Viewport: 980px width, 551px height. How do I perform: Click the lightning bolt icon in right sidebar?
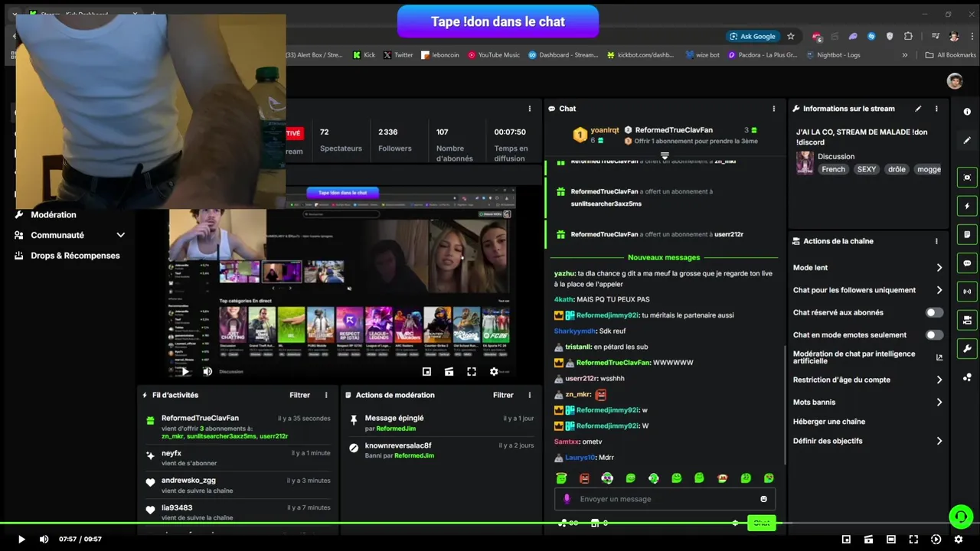[x=967, y=206]
